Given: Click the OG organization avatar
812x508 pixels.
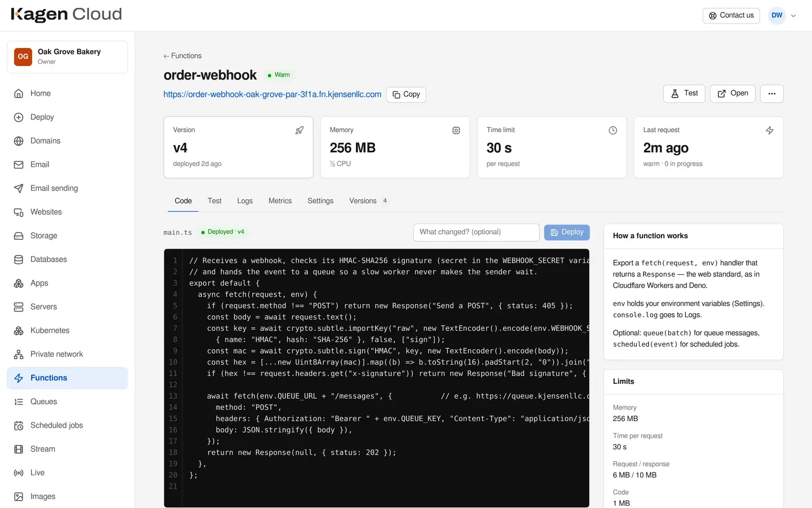Looking at the screenshot, I should 23,56.
